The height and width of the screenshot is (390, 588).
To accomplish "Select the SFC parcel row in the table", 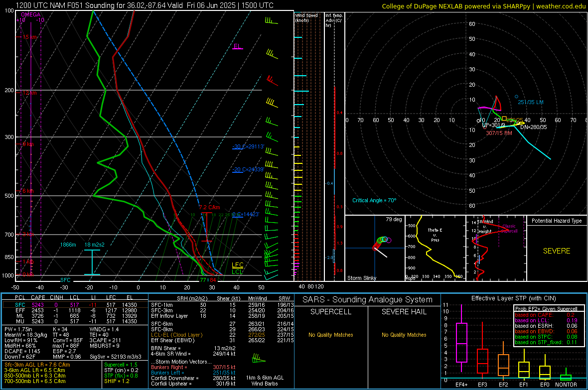I will coord(75,305).
